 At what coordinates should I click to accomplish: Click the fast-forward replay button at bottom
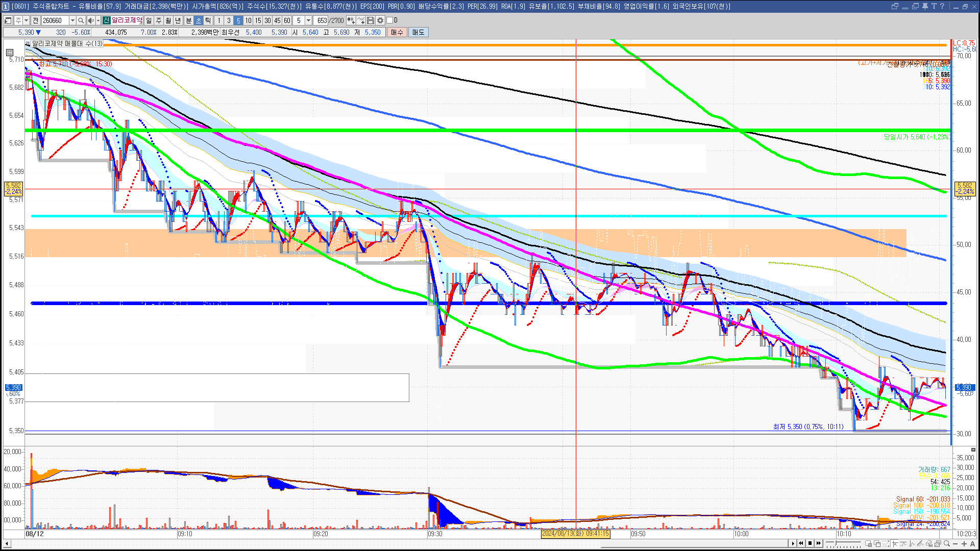click(x=819, y=543)
